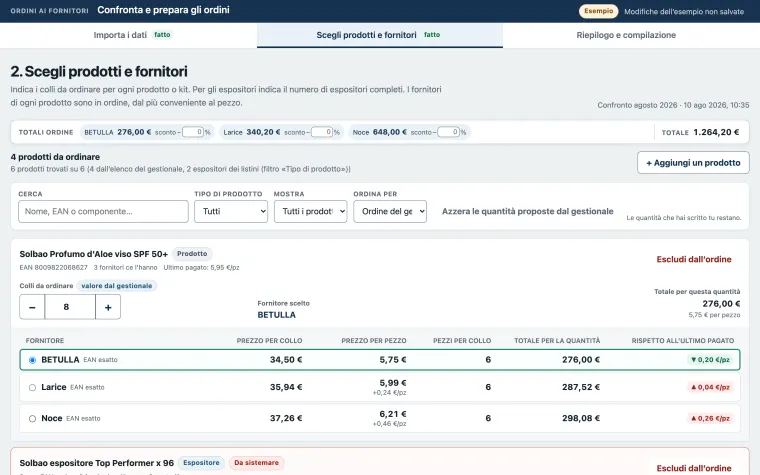Click the Larice sconto percentage field
760x475 pixels.
(x=322, y=132)
